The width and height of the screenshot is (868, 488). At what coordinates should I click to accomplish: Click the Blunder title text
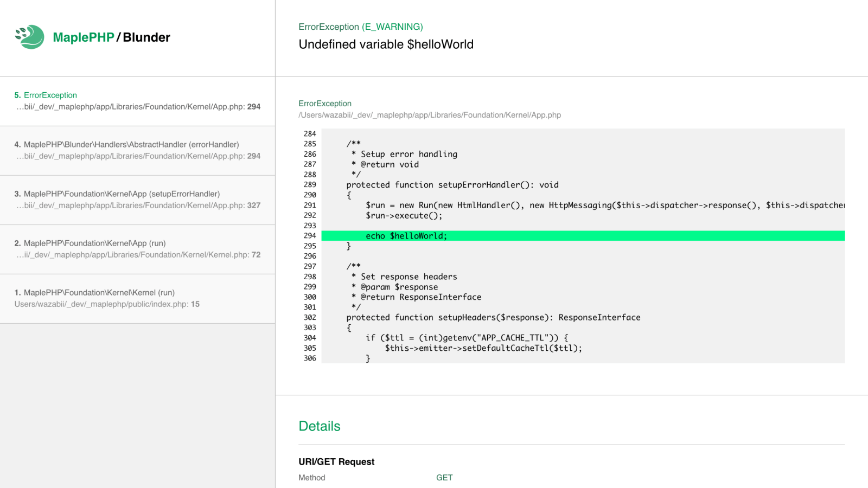[x=146, y=37]
